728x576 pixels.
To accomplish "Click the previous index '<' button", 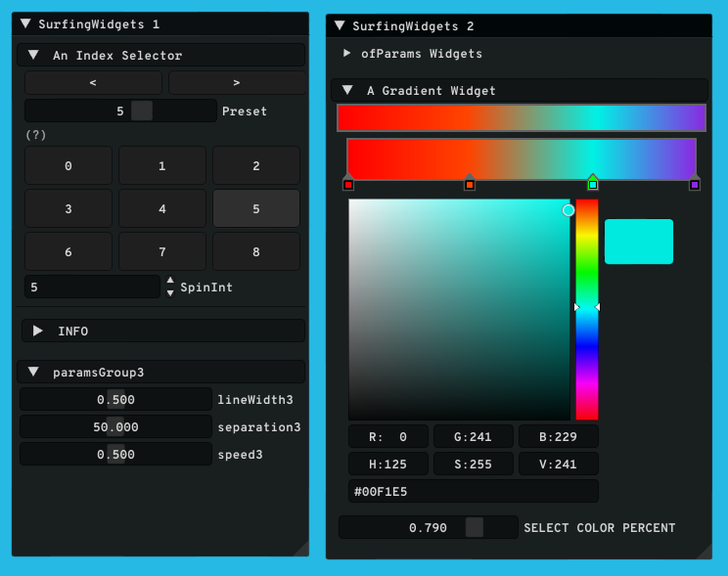I will (93, 82).
